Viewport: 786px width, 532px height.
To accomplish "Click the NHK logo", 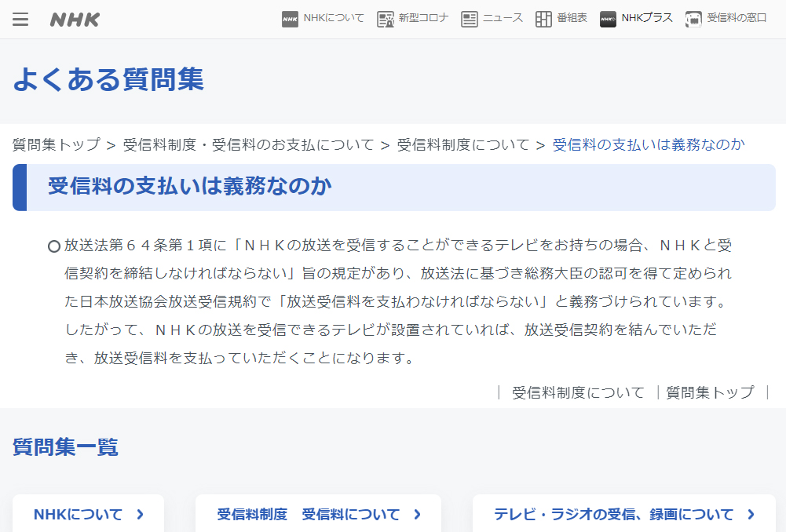I will click(75, 20).
